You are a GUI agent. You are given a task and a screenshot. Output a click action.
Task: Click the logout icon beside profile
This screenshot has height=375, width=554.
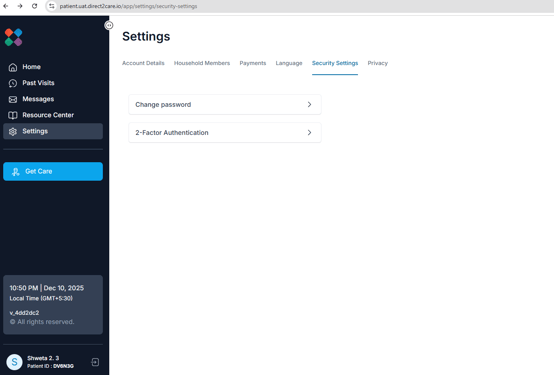pyautogui.click(x=95, y=362)
